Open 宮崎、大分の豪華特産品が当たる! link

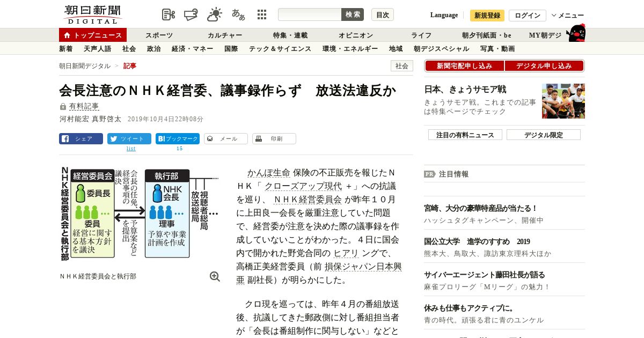pyautogui.click(x=481, y=208)
